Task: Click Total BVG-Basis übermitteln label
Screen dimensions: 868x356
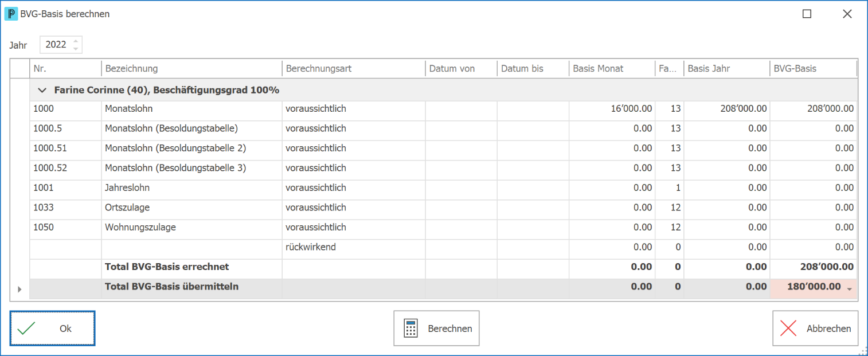Action: click(x=172, y=287)
